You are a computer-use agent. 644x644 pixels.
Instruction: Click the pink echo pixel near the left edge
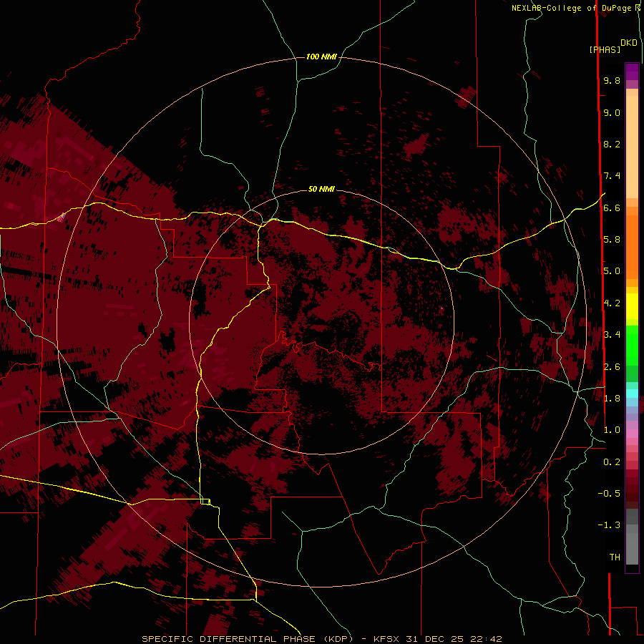[x=62, y=216]
